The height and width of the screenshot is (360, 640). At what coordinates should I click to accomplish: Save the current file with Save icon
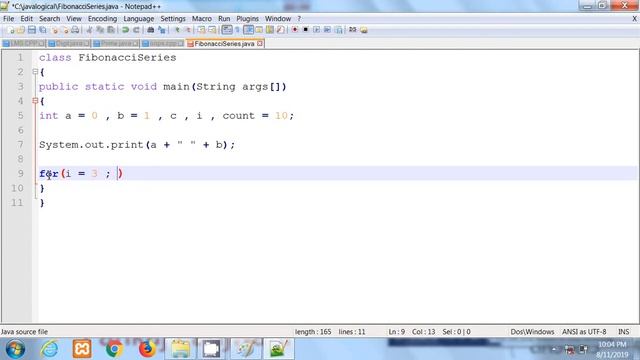click(x=32, y=30)
